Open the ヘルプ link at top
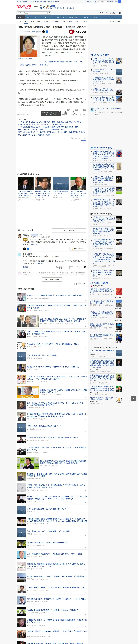The width and height of the screenshot is (138, 644). 94,2
